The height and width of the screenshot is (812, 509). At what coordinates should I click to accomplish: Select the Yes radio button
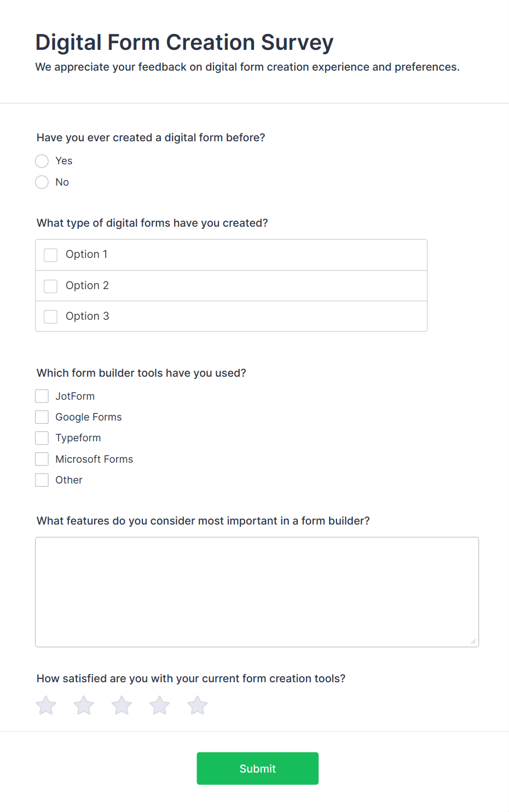[42, 161]
